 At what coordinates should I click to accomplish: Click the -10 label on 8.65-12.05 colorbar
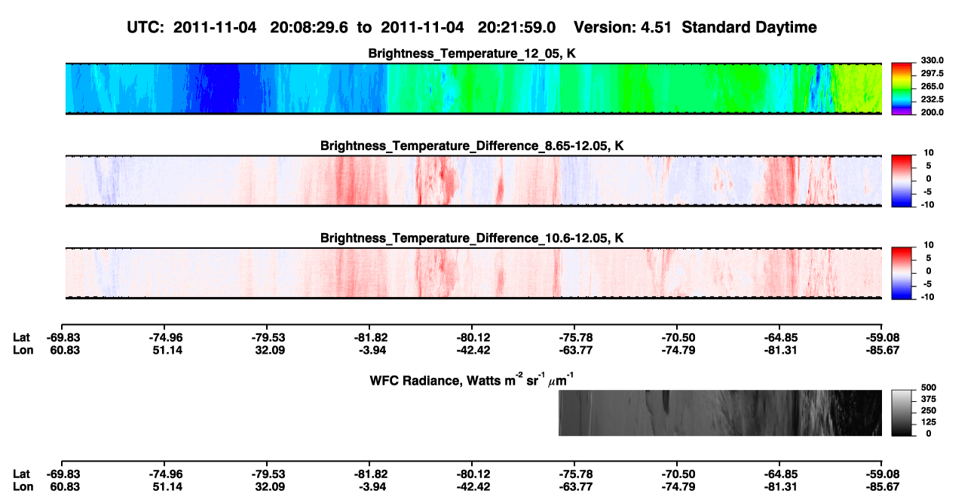tap(928, 204)
